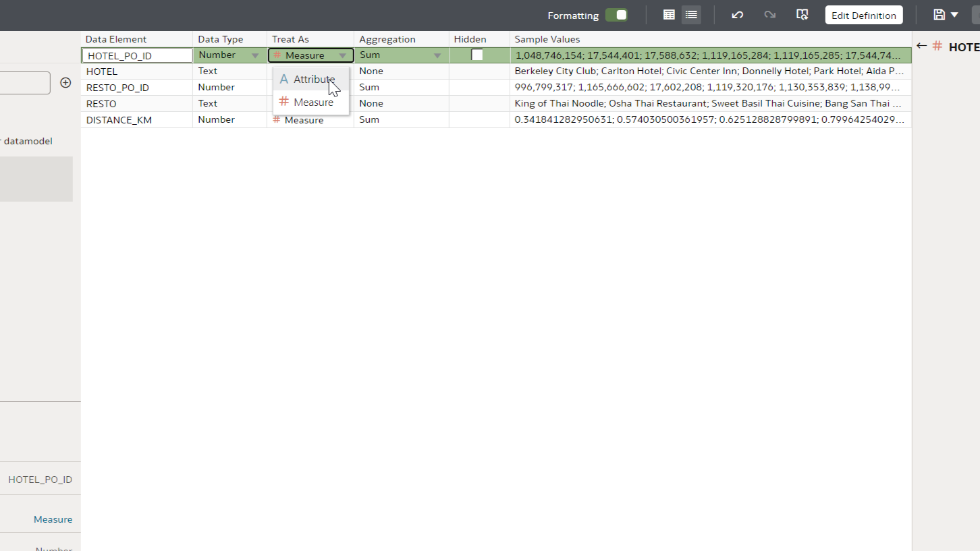Image resolution: width=980 pixels, height=551 pixels.
Task: Click the None aggregation of RESTO row
Action: pos(371,103)
